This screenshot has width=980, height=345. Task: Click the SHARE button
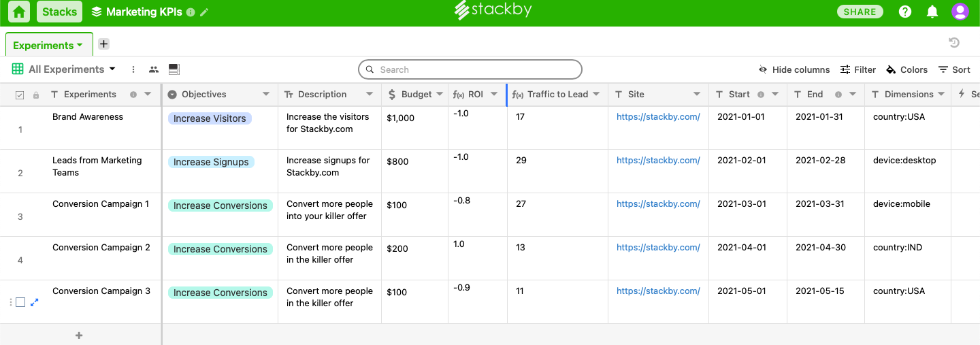pyautogui.click(x=860, y=12)
